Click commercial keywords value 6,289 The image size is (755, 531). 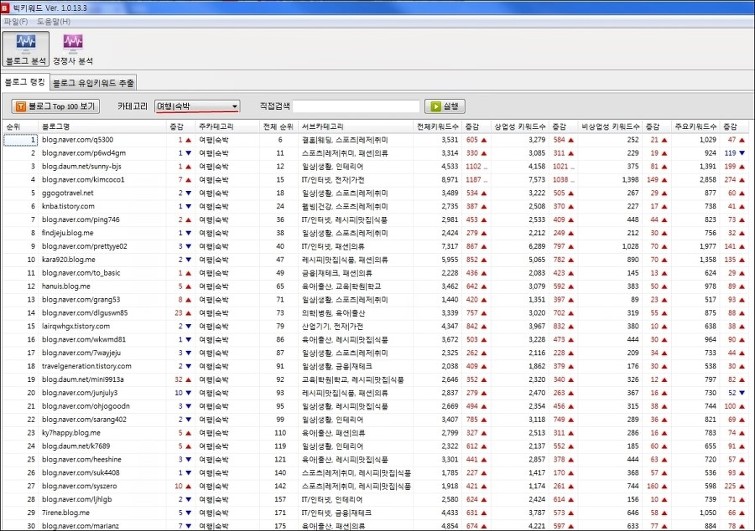coord(537,246)
